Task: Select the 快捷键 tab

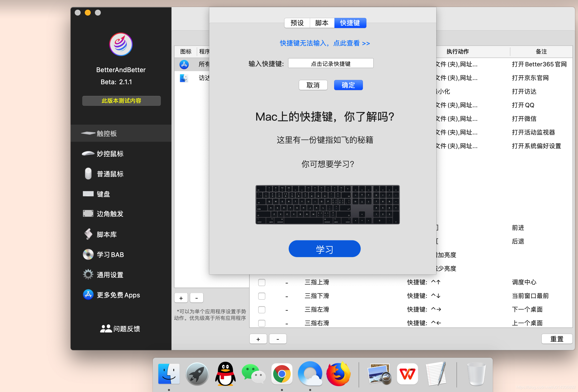Action: coord(350,23)
